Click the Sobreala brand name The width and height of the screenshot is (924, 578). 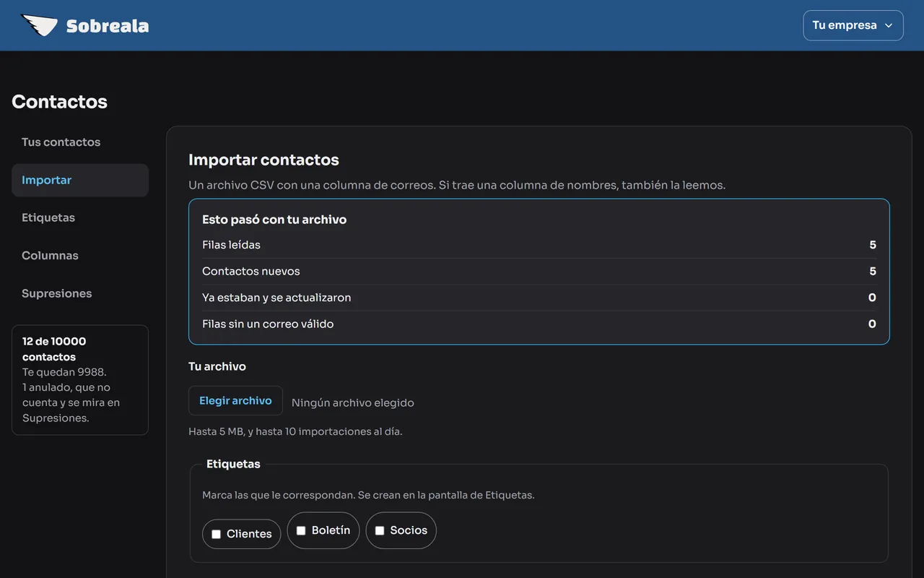pos(108,27)
